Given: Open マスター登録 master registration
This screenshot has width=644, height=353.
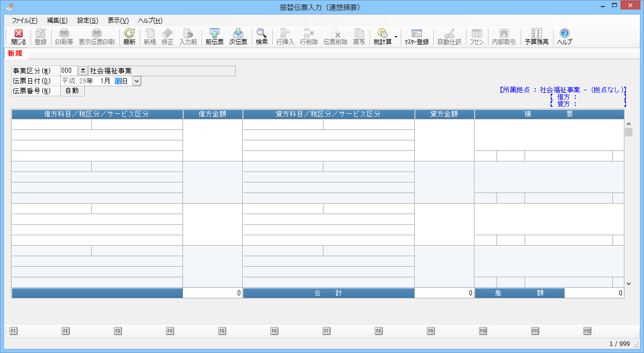Looking at the screenshot, I should click(x=416, y=37).
